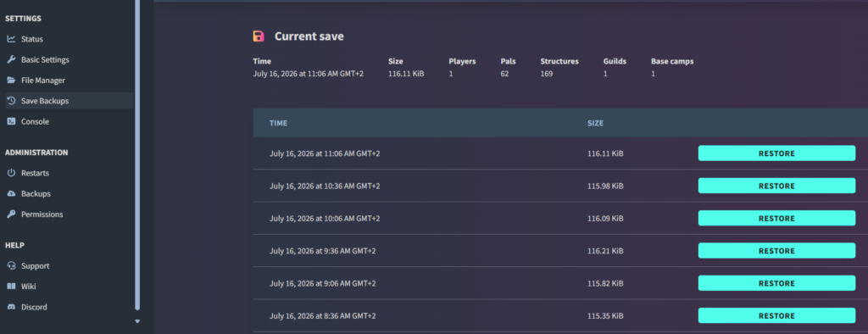Click the Console terminal icon
Screen dimensions: 868x334
point(11,121)
